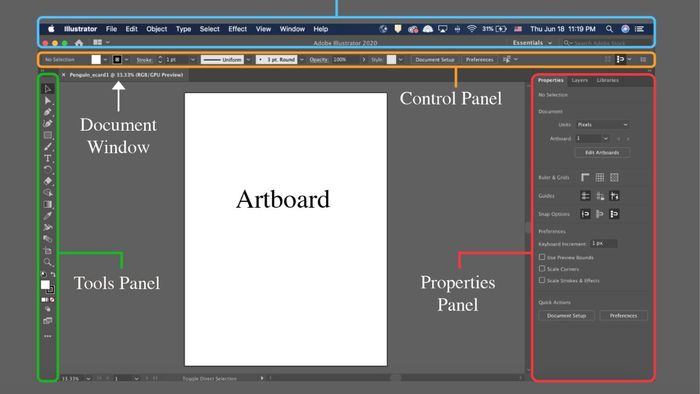Screen dimensions: 700x394
Task: Click Document Setup in Control panel
Action: pyautogui.click(x=434, y=59)
